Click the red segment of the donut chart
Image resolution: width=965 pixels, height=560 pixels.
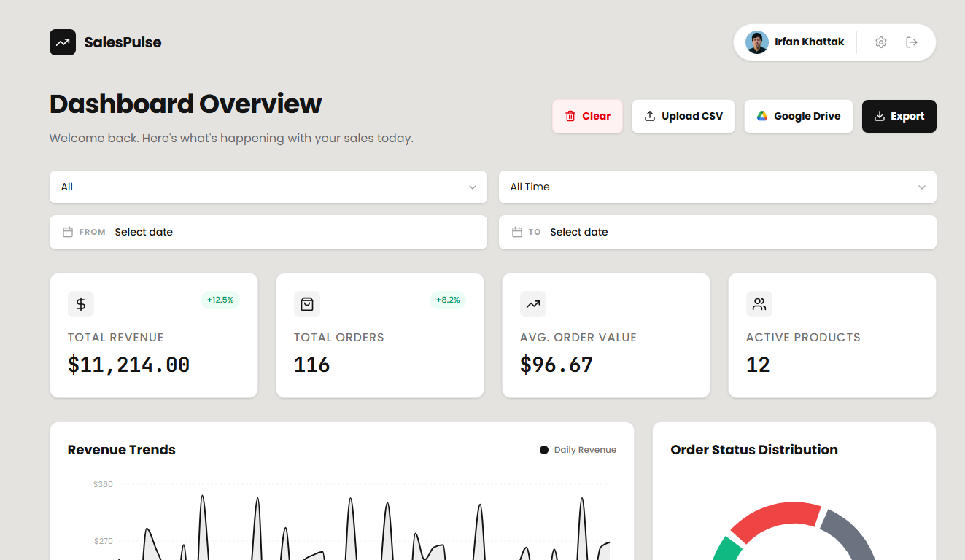(778, 517)
